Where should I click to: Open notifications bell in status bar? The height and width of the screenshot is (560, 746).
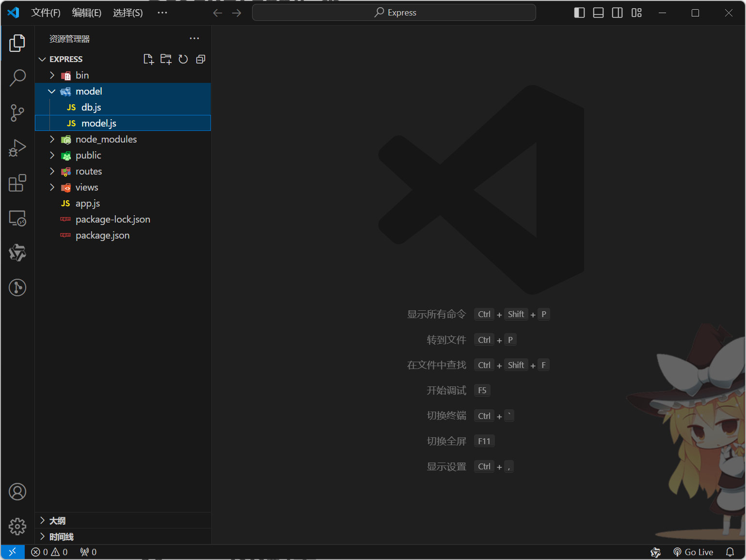[730, 552]
